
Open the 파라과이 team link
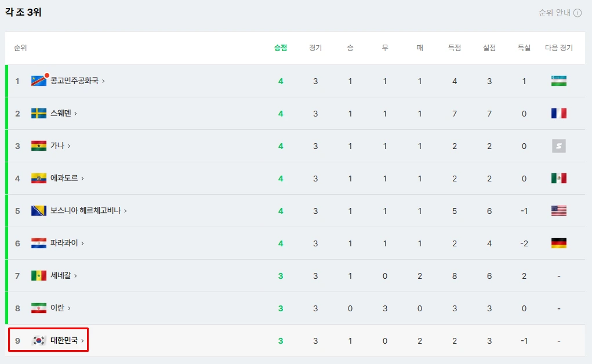(64, 243)
